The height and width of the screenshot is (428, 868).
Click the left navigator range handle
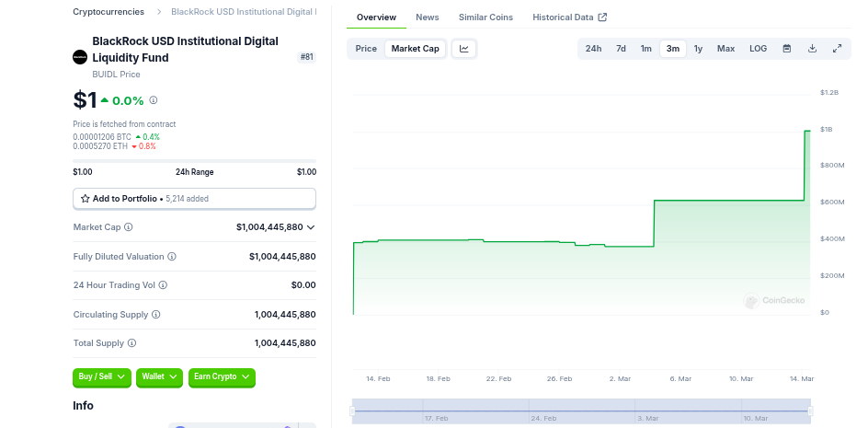352,411
